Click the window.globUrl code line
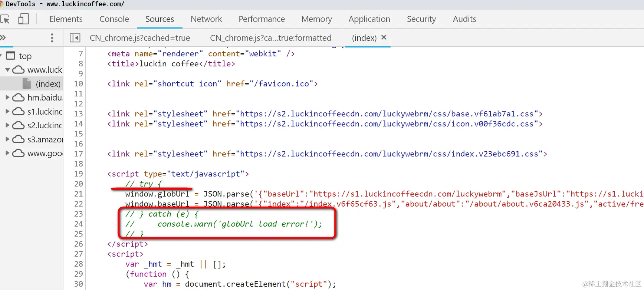 coord(384,194)
